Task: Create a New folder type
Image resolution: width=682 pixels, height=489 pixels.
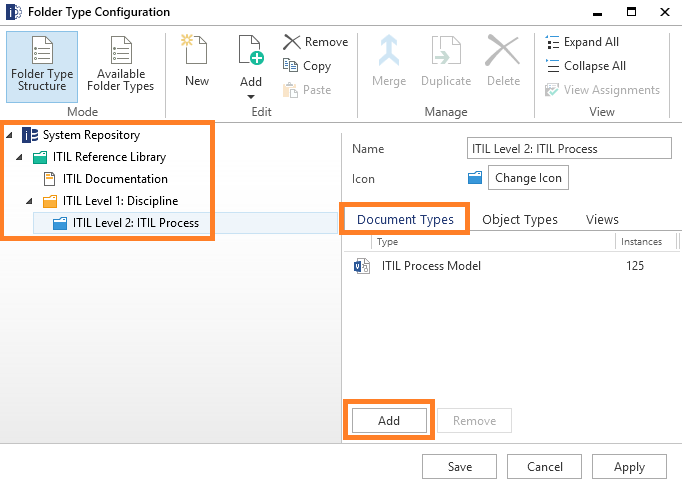Action: click(197, 61)
